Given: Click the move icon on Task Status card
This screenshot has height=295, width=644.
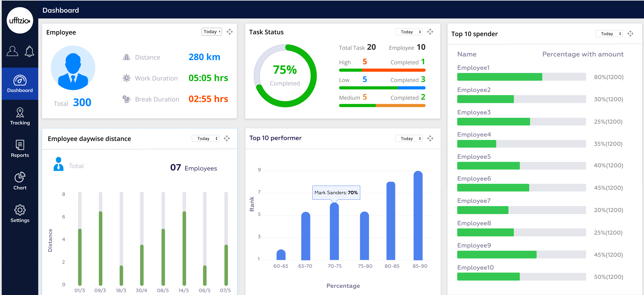Looking at the screenshot, I should pos(430,32).
